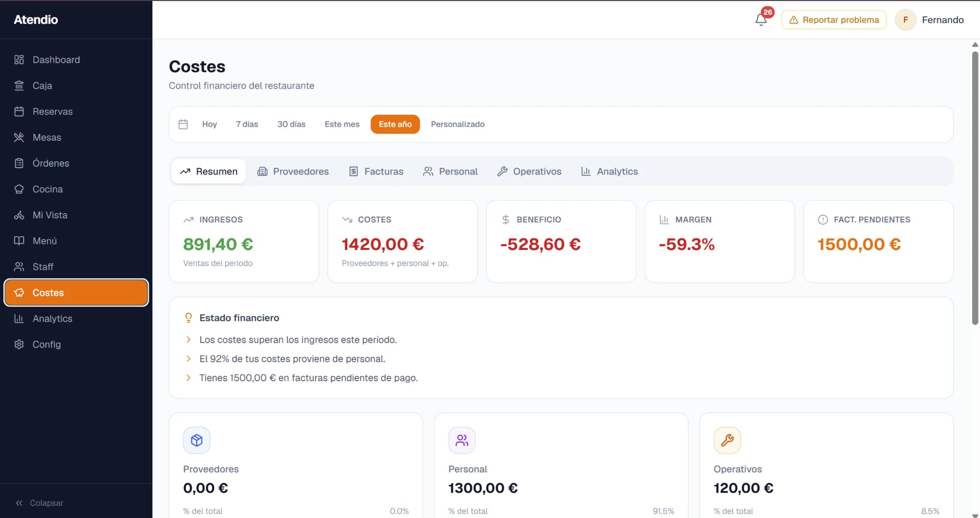Go to Staff in sidebar
Viewport: 980px width, 518px height.
tap(76, 267)
